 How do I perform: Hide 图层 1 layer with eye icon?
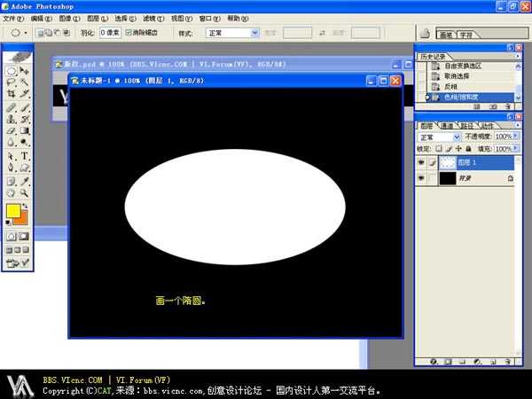422,163
